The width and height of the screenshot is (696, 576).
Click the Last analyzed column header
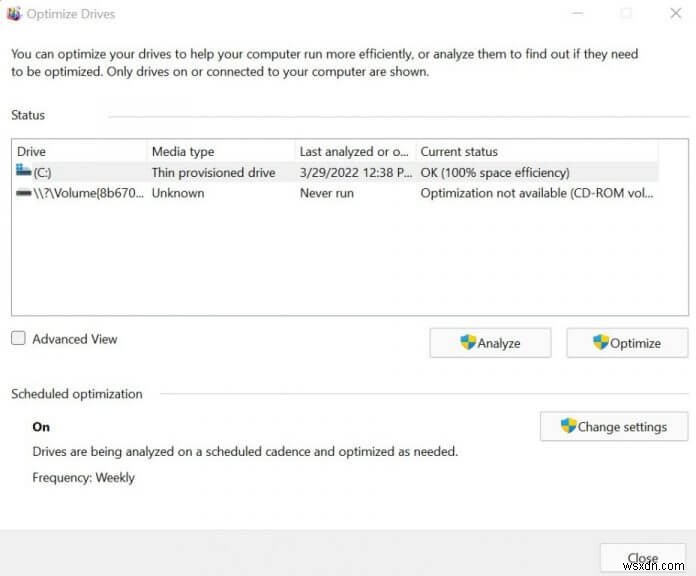coord(354,151)
